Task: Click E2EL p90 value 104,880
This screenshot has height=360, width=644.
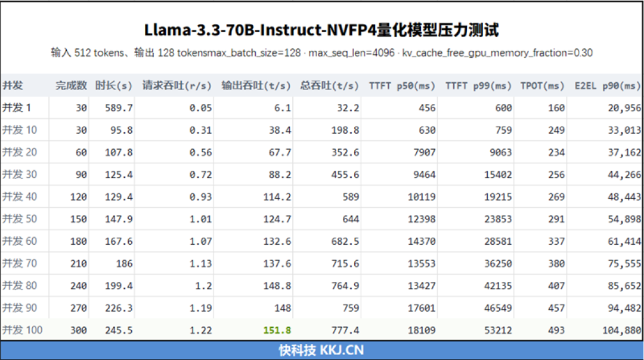Action: pyautogui.click(x=621, y=330)
